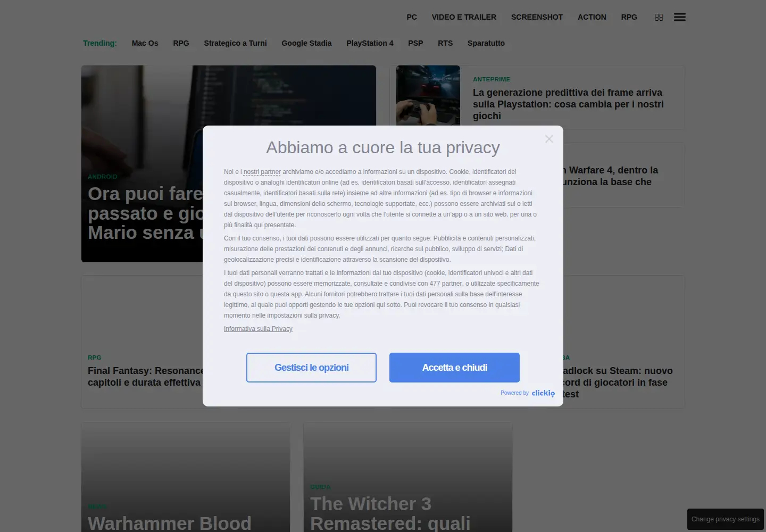This screenshot has height=532, width=766.
Task: Read article 'La generazione predittiva dei frame'
Action: [x=568, y=104]
